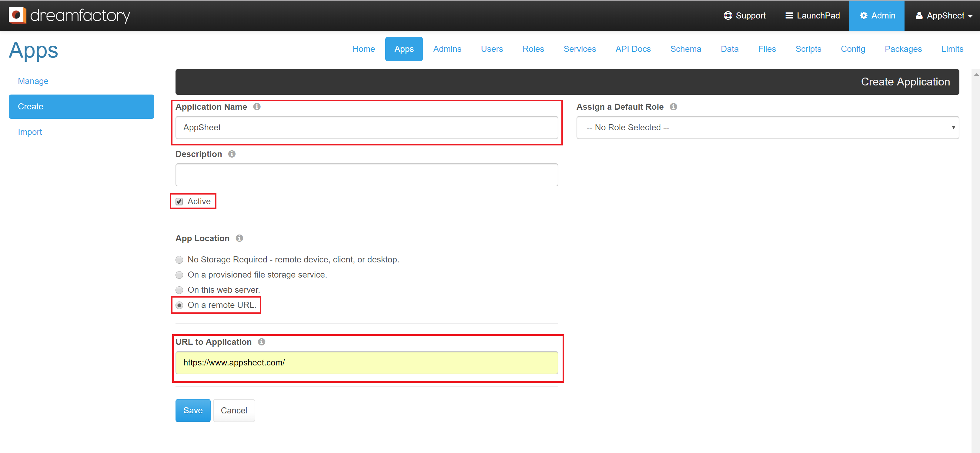Switch to the Apps tab
Screen dimensions: 980x453
click(403, 49)
